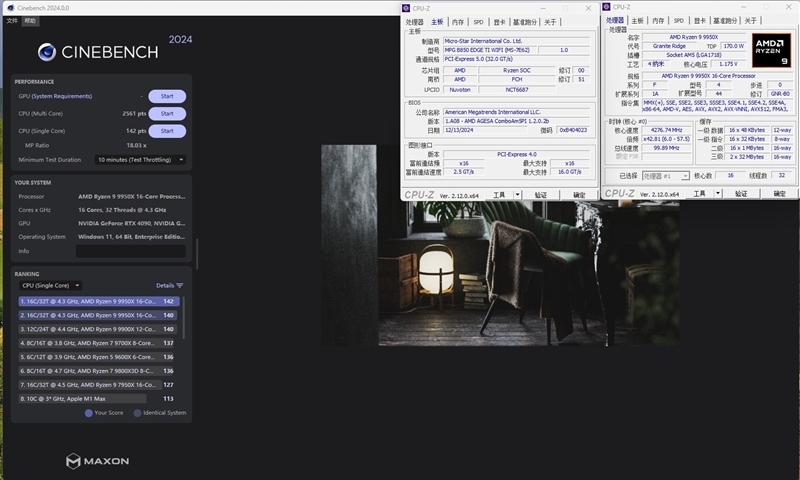
Task: Click 验证 button in processor CPU-Z window
Action: click(741, 193)
